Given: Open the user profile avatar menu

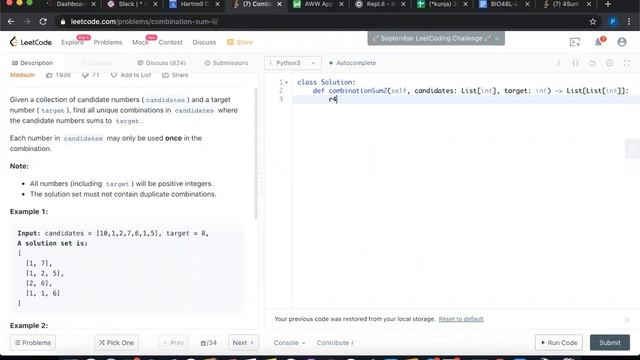Looking at the screenshot, I should [622, 42].
